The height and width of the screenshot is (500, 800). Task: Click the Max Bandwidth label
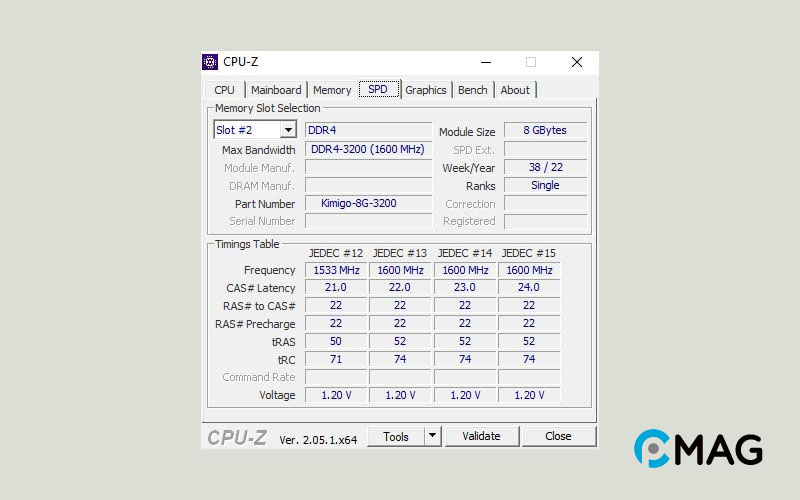259,150
